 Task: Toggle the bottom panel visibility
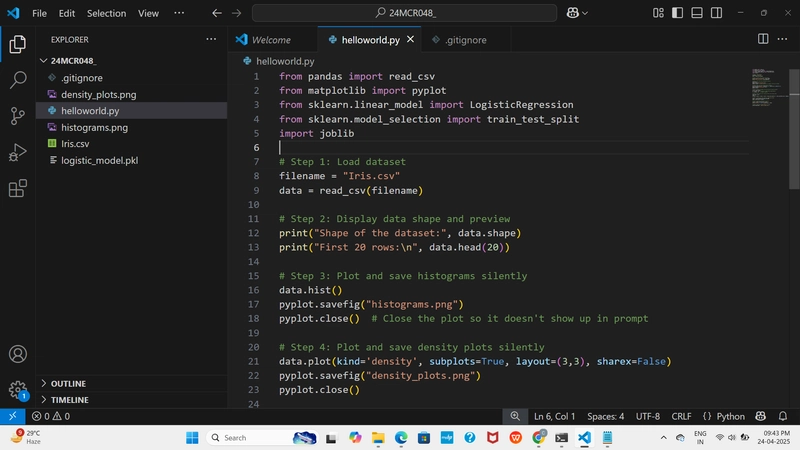click(x=696, y=13)
